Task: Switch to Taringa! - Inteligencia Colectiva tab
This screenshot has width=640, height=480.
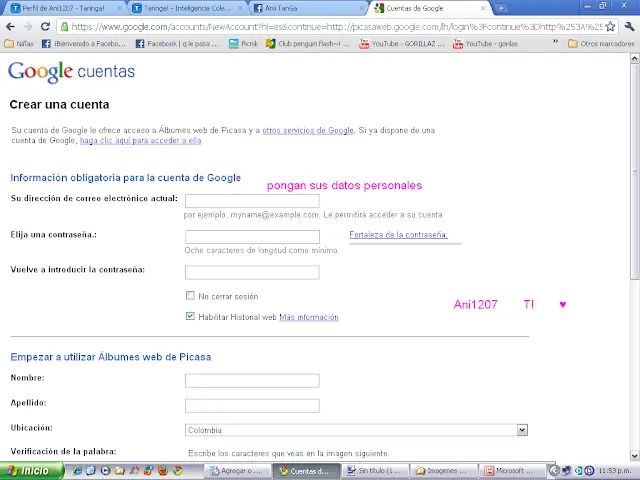Action: pos(187,8)
